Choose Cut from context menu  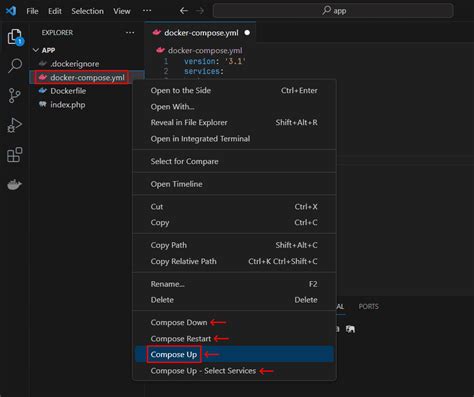(x=234, y=207)
